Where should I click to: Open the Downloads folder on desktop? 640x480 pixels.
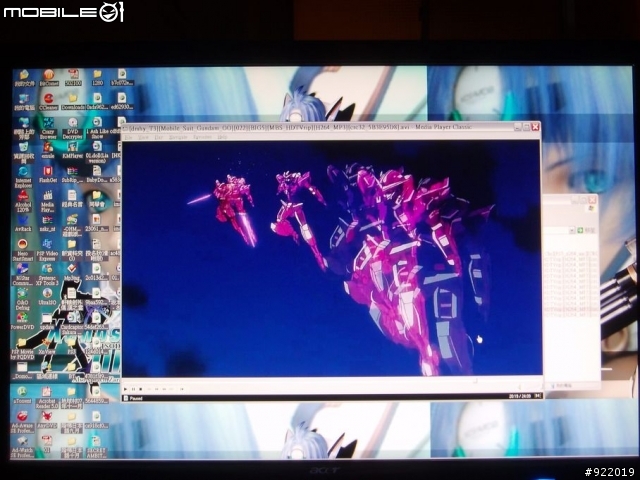click(x=73, y=102)
